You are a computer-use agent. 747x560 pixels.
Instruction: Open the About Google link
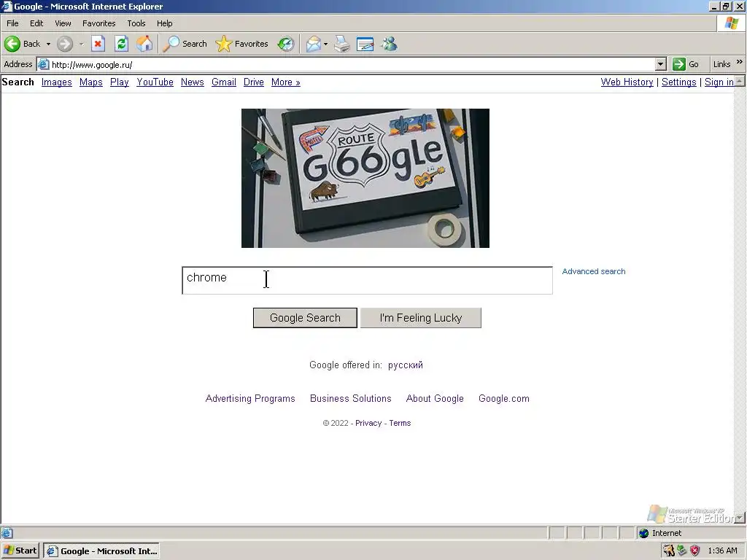435,399
